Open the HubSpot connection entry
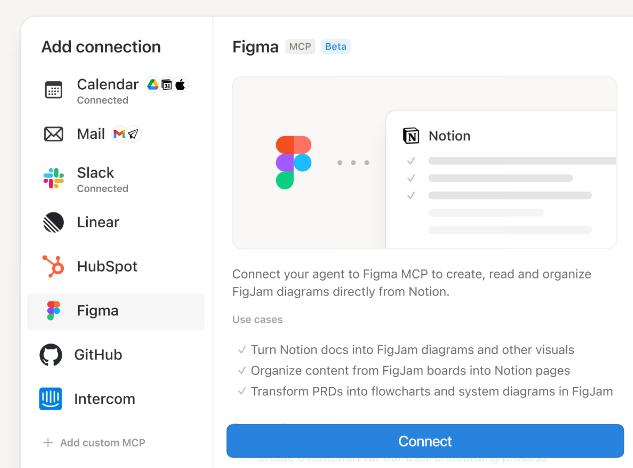 point(107,266)
